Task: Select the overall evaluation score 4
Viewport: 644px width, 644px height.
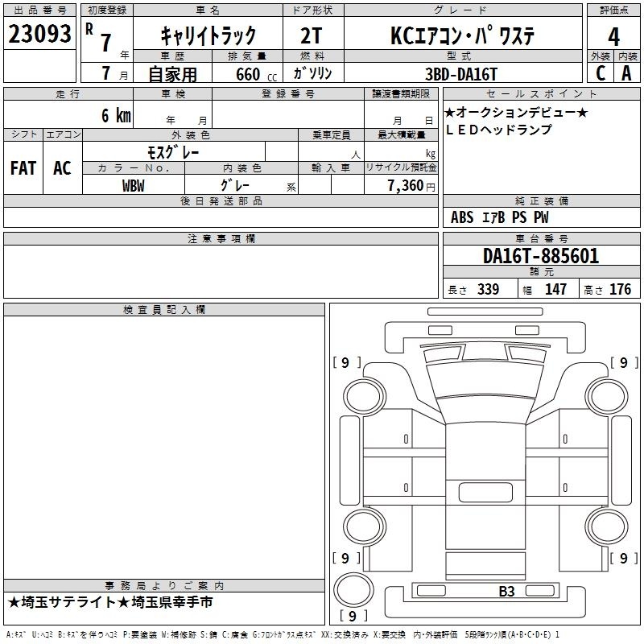Action: 613,35
